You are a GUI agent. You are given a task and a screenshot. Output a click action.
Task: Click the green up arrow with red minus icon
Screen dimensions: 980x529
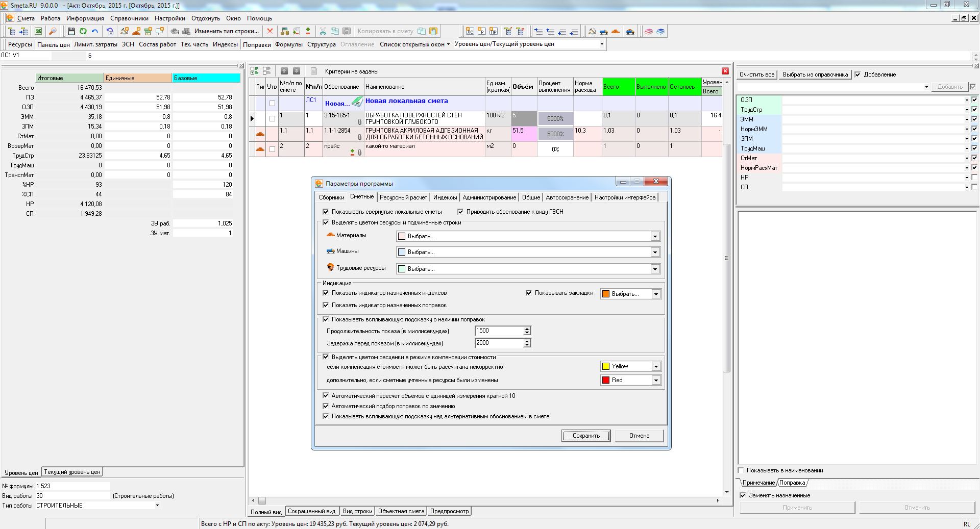[308, 31]
